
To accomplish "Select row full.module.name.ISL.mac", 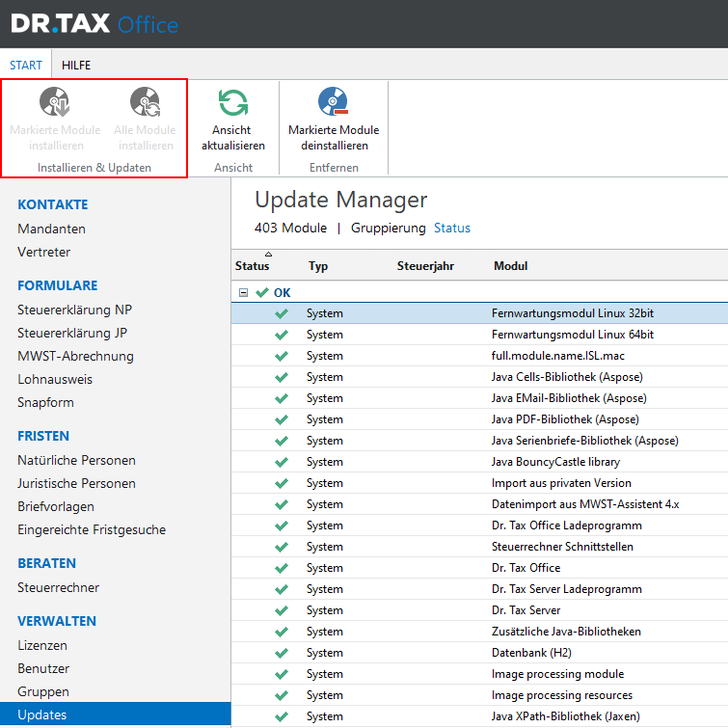I will click(479, 356).
